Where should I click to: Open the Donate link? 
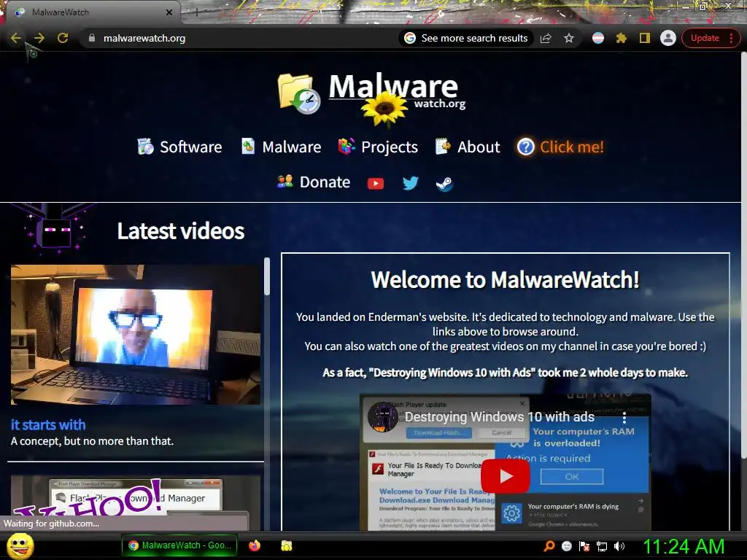325,182
